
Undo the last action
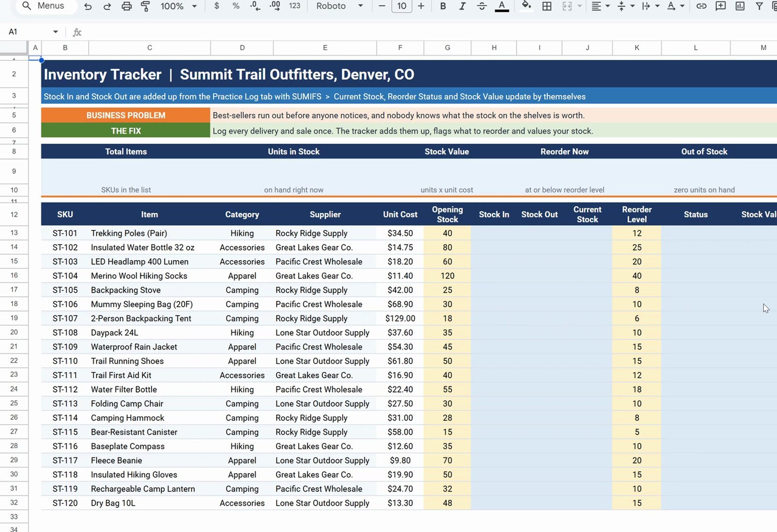point(88,6)
